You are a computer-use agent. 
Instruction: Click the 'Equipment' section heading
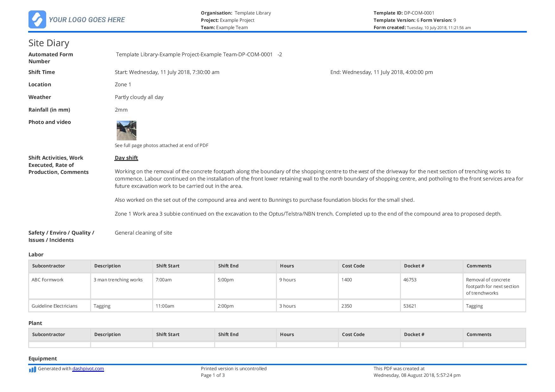(x=43, y=358)
